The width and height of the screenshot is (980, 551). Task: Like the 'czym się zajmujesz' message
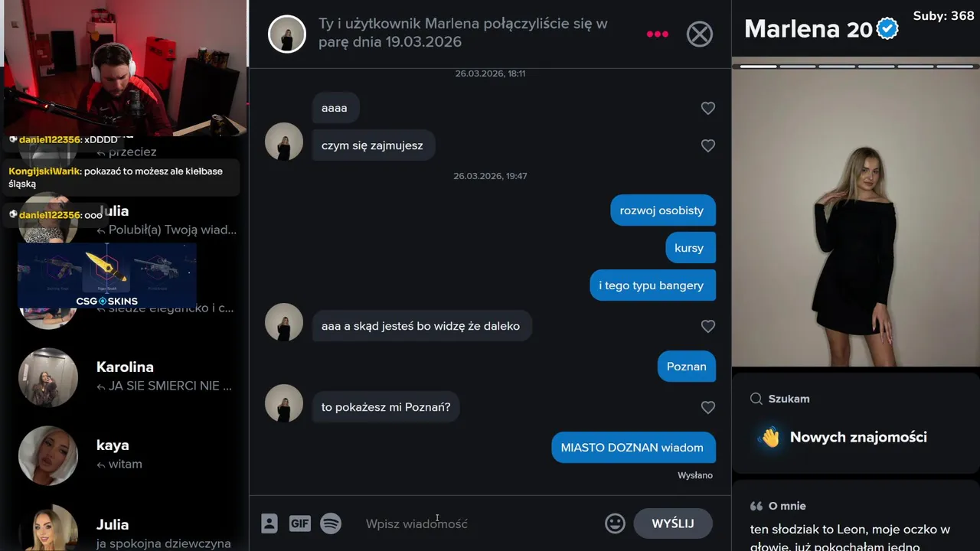click(x=708, y=145)
